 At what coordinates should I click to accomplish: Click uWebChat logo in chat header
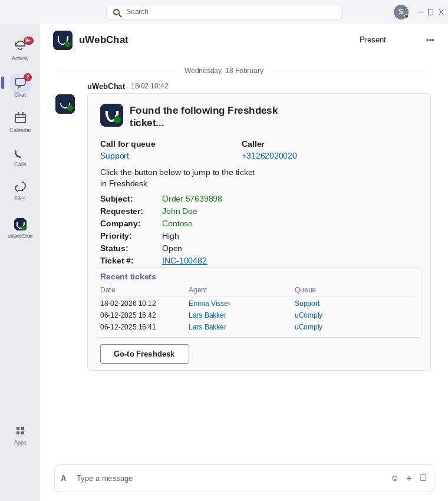click(x=62, y=40)
